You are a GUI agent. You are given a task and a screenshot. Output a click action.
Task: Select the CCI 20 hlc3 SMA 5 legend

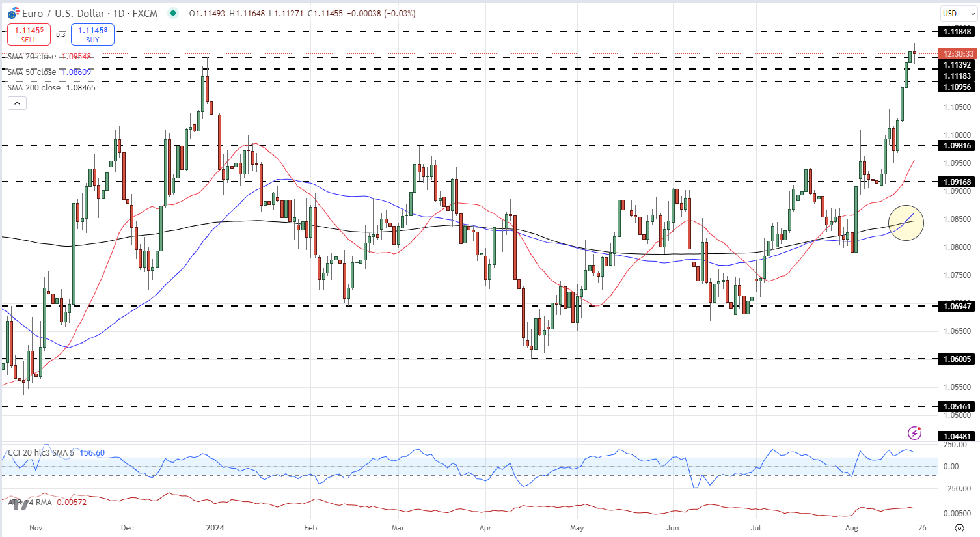click(56, 452)
